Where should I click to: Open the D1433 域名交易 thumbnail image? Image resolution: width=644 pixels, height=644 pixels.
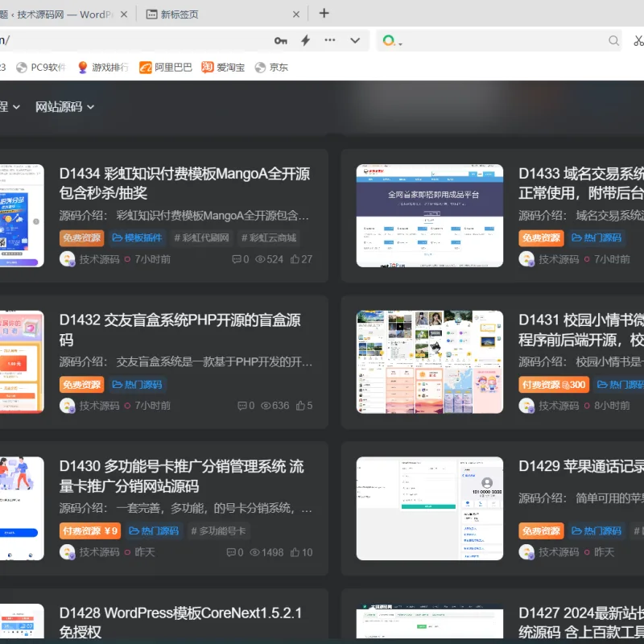click(430, 216)
